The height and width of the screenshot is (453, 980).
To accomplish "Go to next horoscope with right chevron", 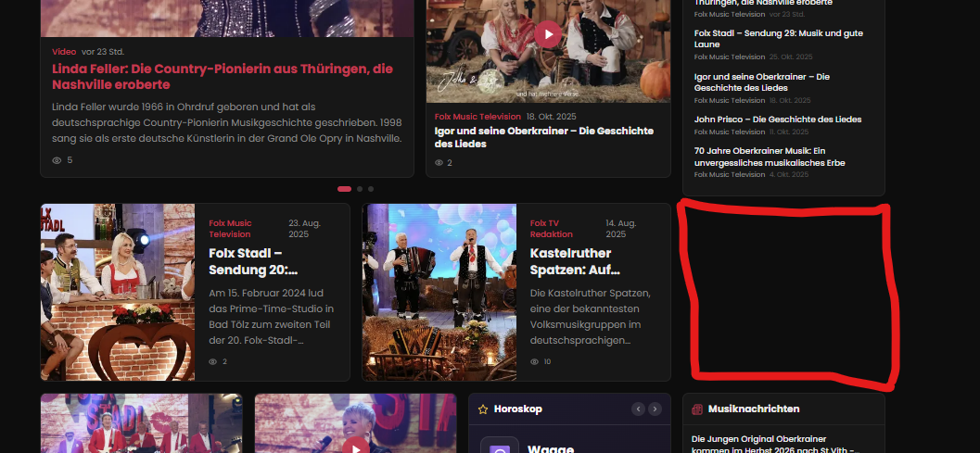I will pyautogui.click(x=655, y=409).
